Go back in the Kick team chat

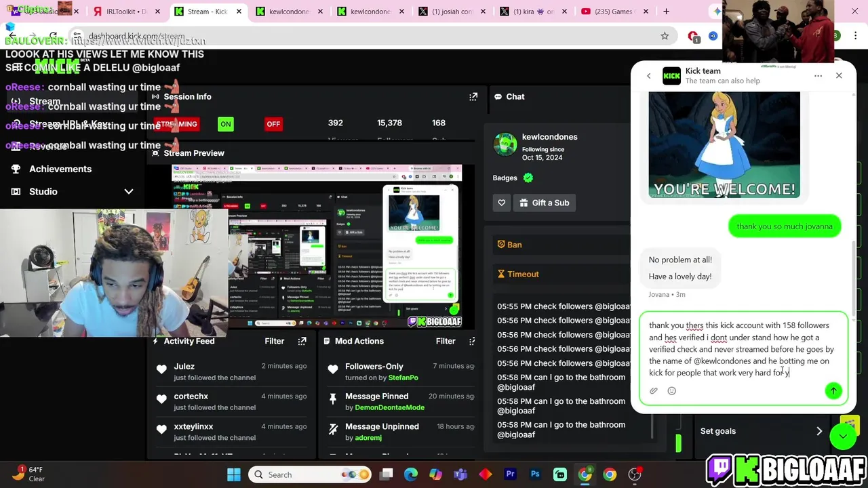[648, 76]
